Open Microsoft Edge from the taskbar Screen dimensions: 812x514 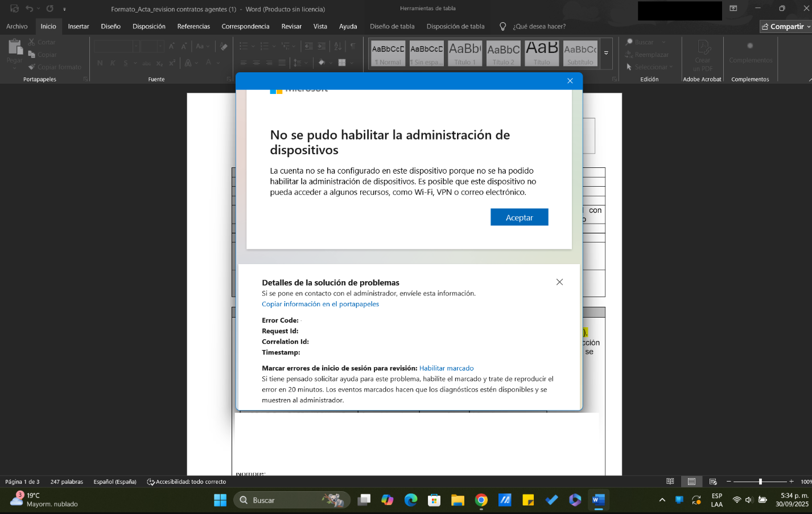pyautogui.click(x=411, y=500)
